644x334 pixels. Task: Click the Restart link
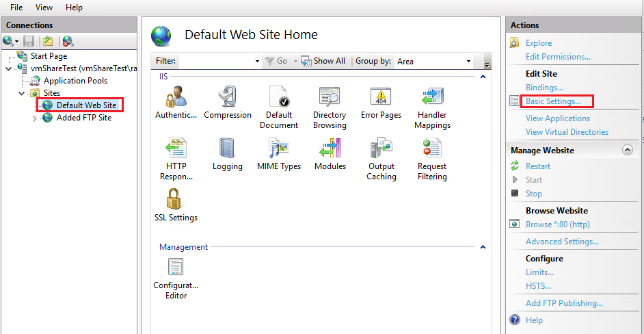(538, 166)
